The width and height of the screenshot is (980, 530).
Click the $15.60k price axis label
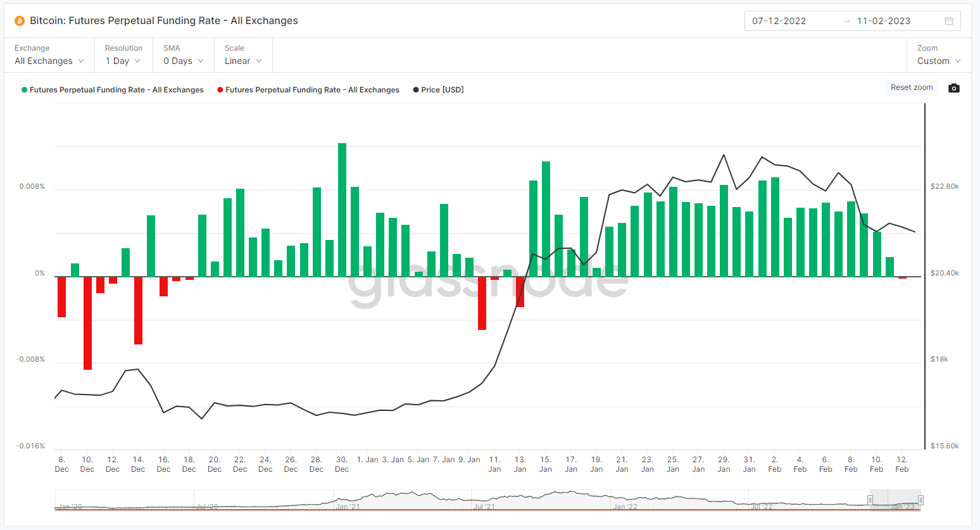coord(945,446)
